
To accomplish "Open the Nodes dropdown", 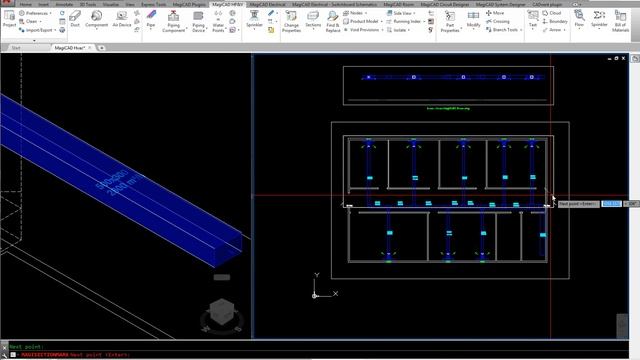I will (355, 13).
